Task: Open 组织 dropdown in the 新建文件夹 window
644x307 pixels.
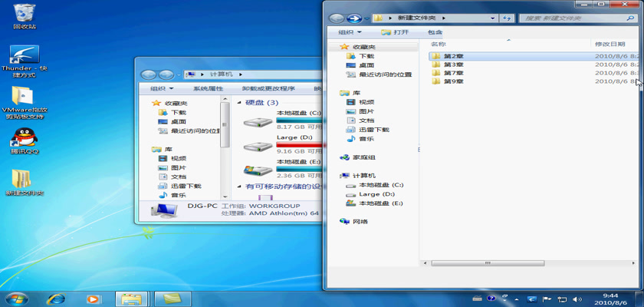Action: [349, 32]
